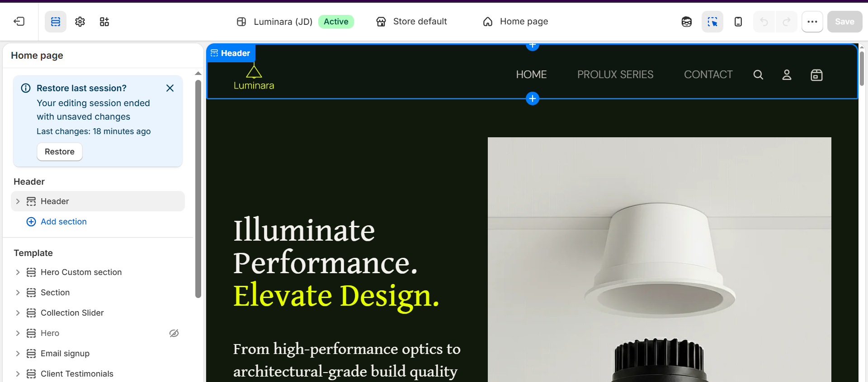The height and width of the screenshot is (382, 868).
Task: Toggle the inspector selection mode icon
Action: point(712,22)
